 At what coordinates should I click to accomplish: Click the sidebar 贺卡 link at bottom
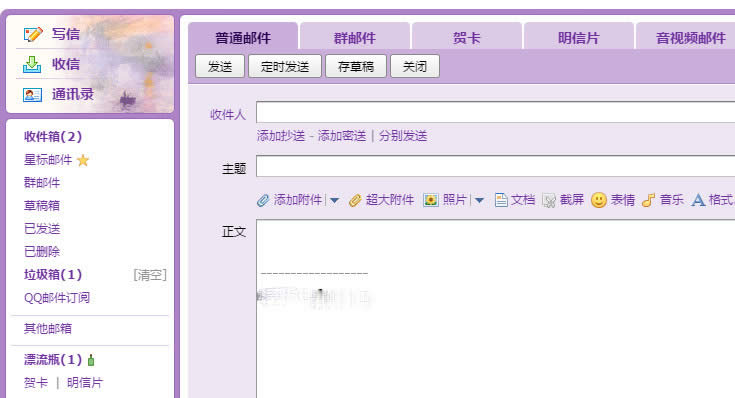click(36, 383)
